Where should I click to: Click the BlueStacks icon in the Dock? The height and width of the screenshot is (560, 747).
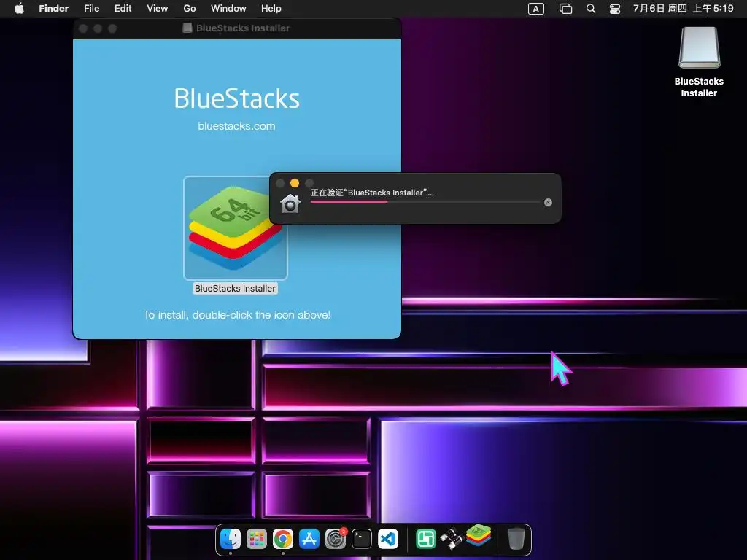[479, 536]
